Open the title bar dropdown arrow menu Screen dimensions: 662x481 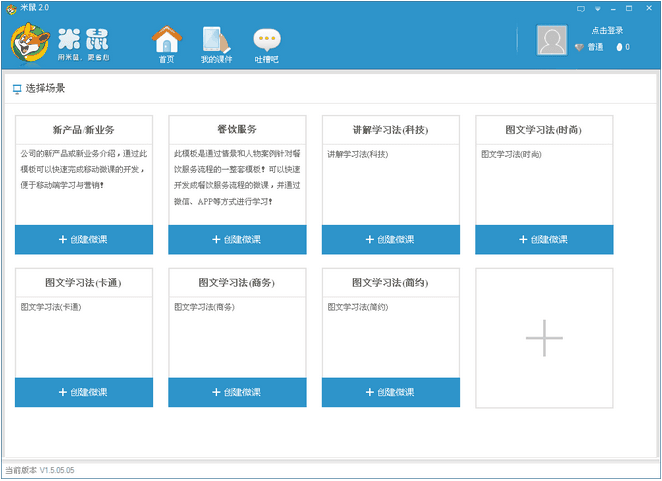point(598,7)
